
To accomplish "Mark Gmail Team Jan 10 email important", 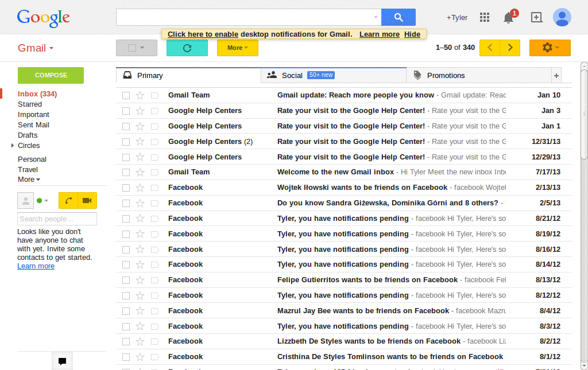I will (x=155, y=95).
